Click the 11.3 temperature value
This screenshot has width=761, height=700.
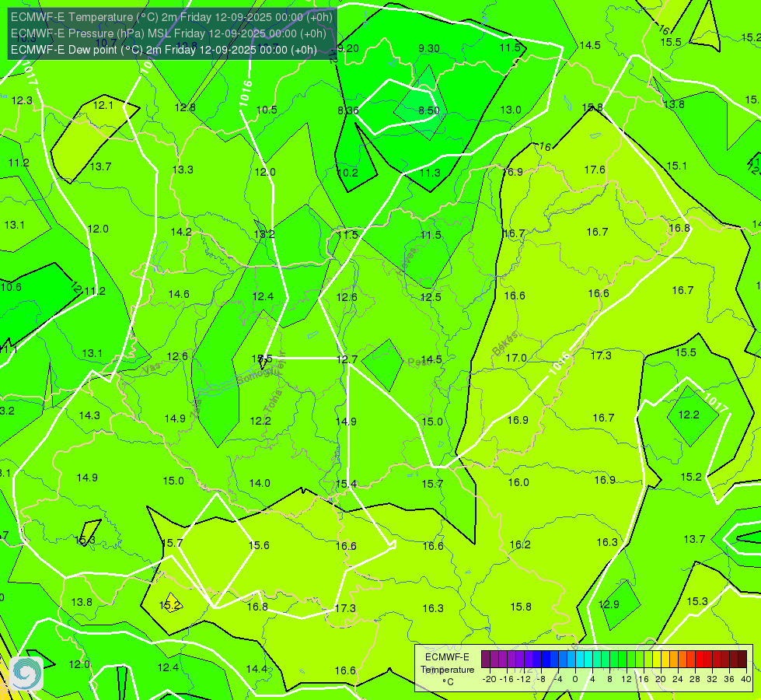[430, 173]
